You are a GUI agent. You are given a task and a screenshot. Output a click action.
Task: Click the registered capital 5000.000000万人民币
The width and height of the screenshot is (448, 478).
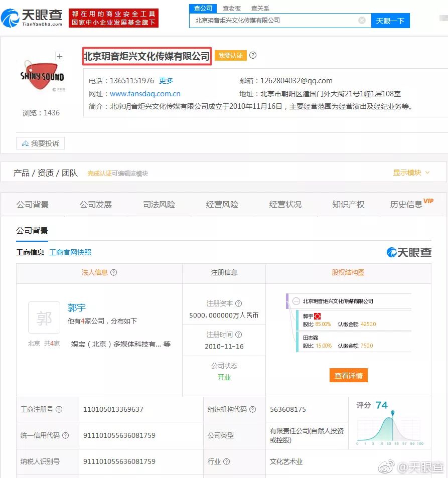(x=224, y=315)
